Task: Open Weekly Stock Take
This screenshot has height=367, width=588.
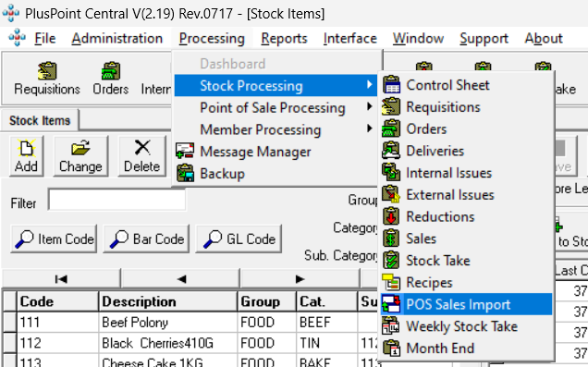Action: coord(466,326)
